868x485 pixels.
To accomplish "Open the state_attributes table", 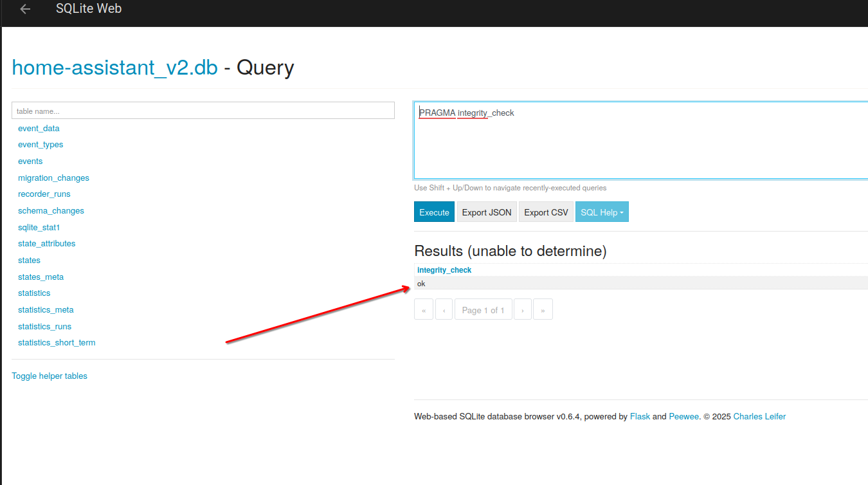I will pyautogui.click(x=46, y=244).
